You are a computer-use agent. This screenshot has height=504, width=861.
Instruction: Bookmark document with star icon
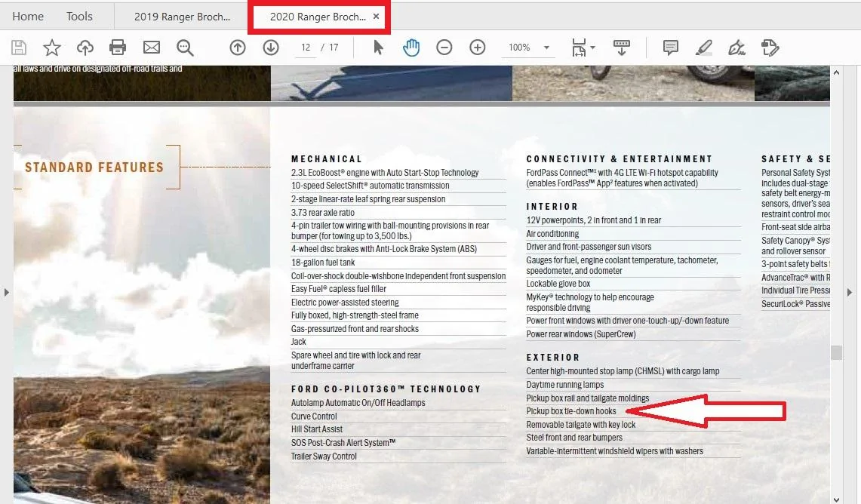[51, 48]
